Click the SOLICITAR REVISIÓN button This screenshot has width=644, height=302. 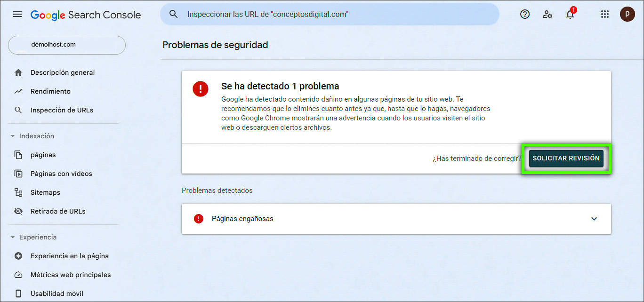coord(566,159)
